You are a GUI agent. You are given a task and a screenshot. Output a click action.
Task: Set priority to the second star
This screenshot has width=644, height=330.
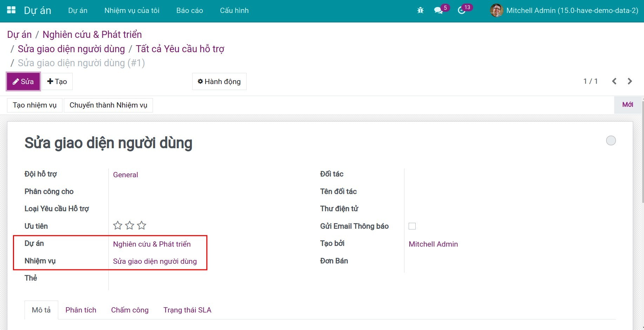tap(130, 226)
